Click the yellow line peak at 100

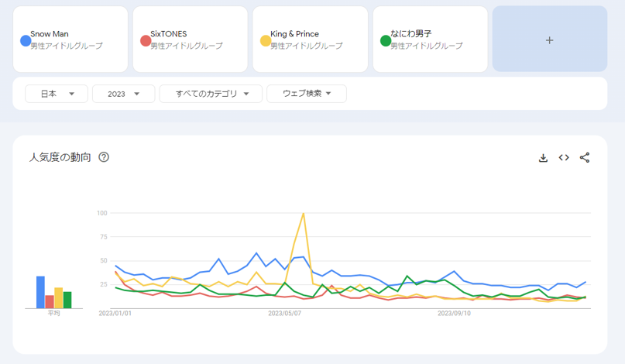pos(304,214)
